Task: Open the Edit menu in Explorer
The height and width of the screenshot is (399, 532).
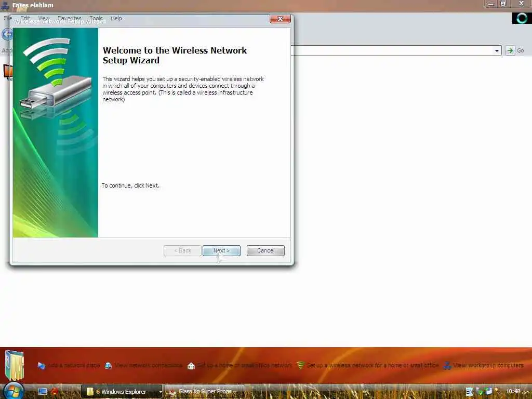Action: (25, 18)
